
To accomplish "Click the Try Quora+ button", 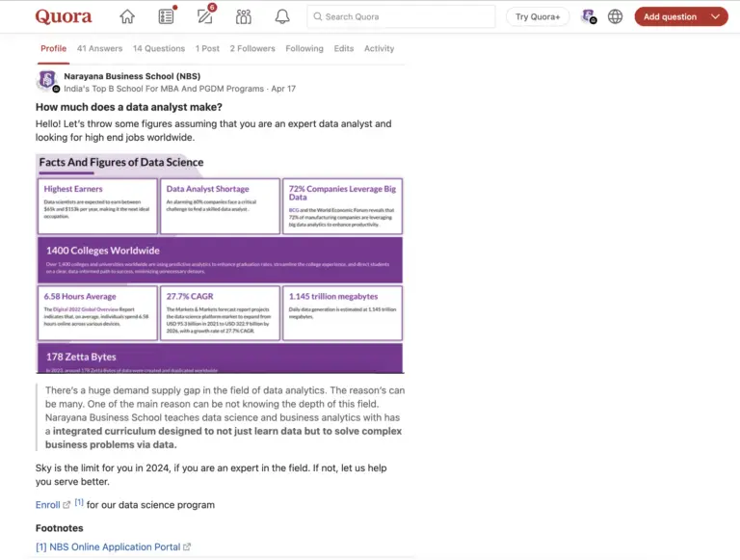I will point(537,16).
